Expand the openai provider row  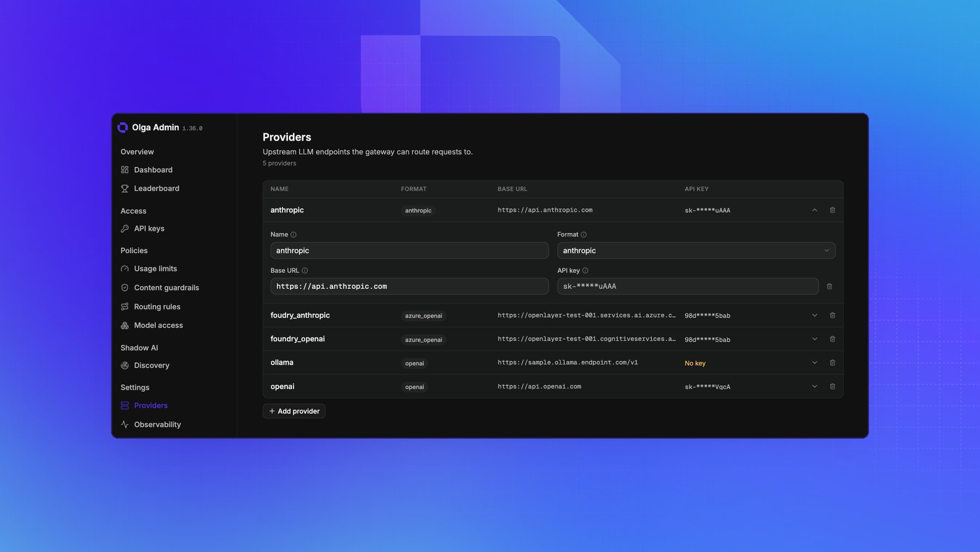[x=814, y=386]
